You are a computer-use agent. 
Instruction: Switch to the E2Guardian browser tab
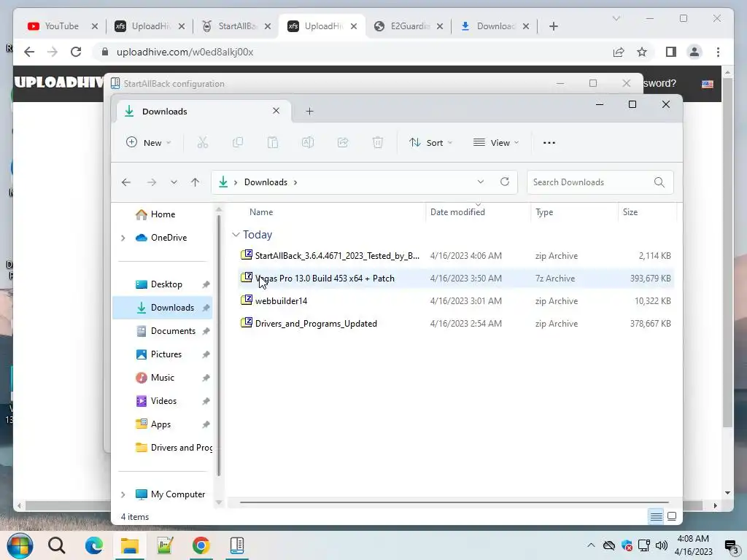pos(410,26)
